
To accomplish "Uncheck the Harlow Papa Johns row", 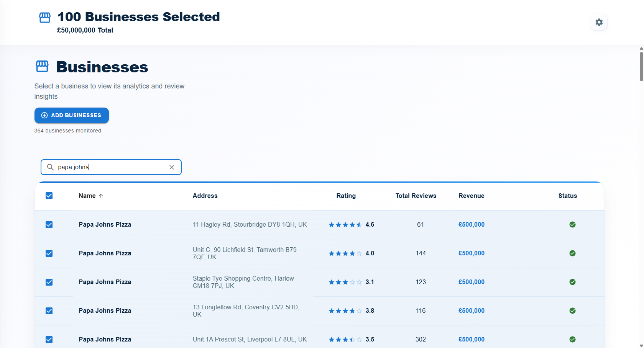I will (49, 282).
